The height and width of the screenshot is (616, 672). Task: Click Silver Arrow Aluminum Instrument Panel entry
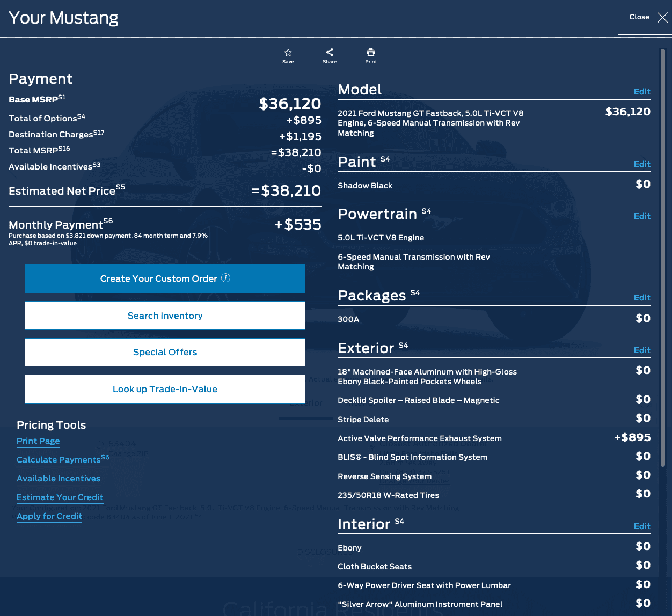(420, 604)
